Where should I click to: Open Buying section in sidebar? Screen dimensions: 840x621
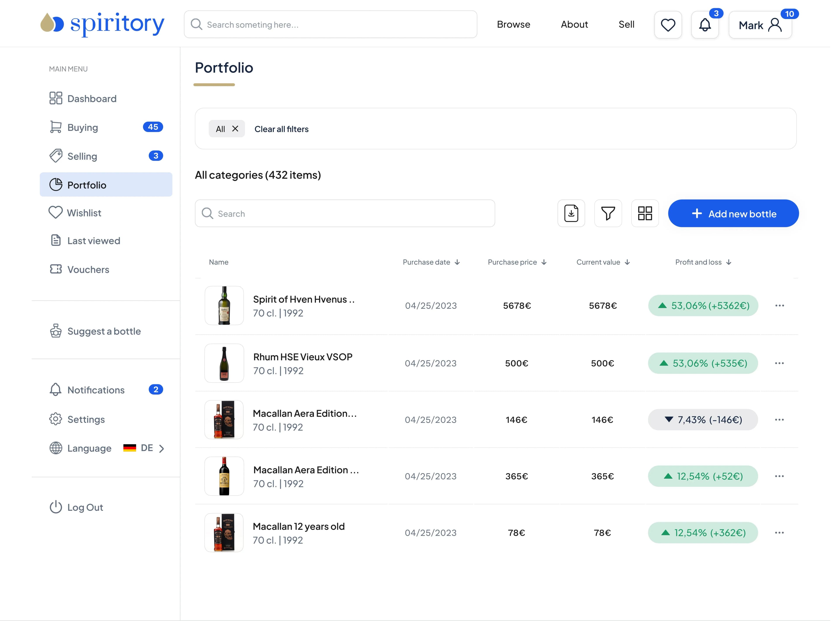106,127
